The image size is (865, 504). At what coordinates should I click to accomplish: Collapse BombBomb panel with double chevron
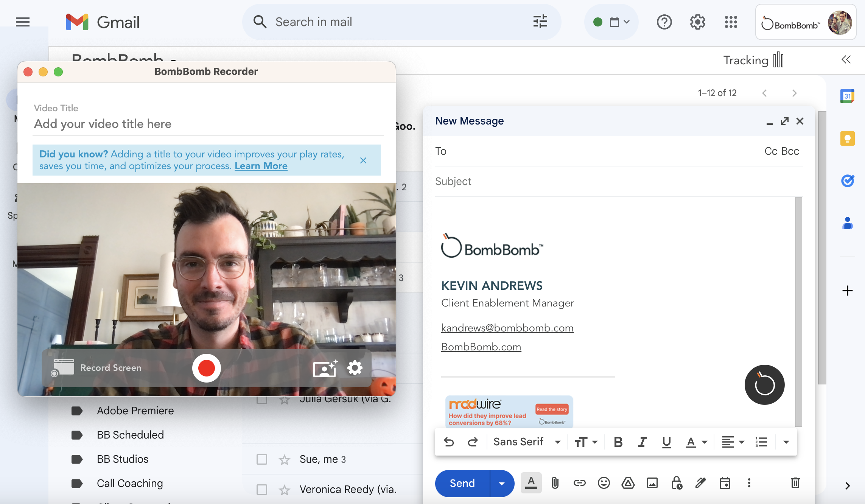coord(846,59)
